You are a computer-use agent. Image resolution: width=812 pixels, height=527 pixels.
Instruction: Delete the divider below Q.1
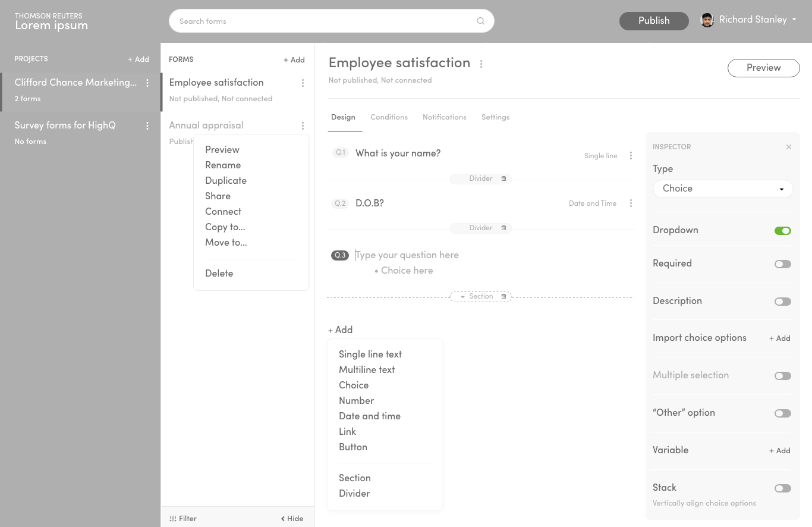[503, 178]
